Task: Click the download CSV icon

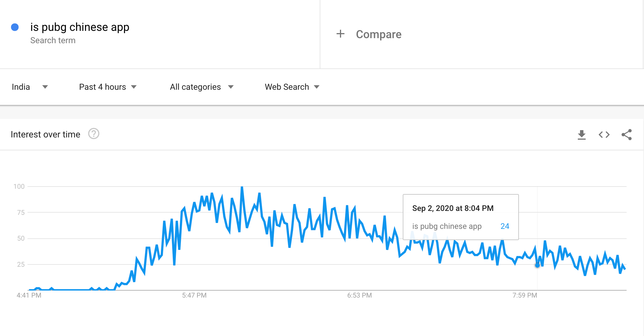Action: 582,135
